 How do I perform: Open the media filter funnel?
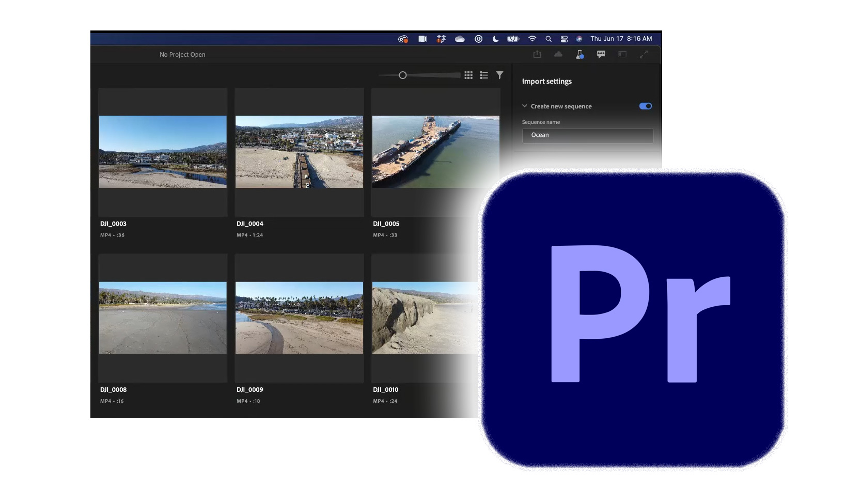pyautogui.click(x=500, y=75)
